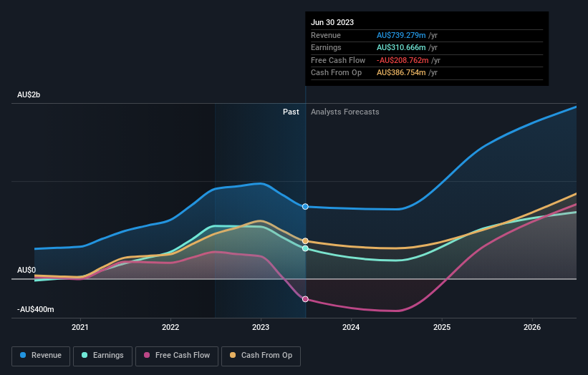Click the AU$739.279m revenue value
Screen dimensions: 588x375
pyautogui.click(x=401, y=35)
